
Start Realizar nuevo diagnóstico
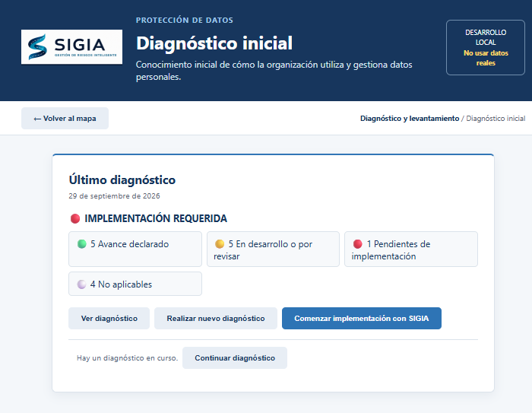[216, 318]
